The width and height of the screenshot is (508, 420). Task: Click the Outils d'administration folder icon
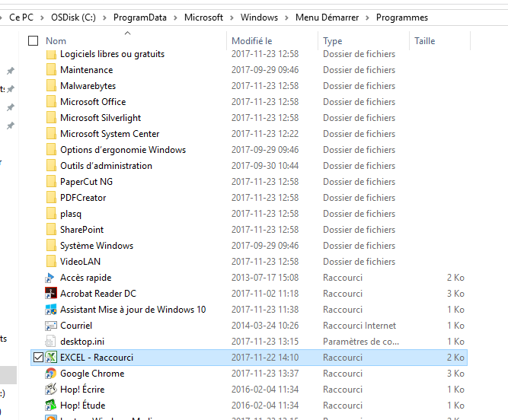[51, 165]
